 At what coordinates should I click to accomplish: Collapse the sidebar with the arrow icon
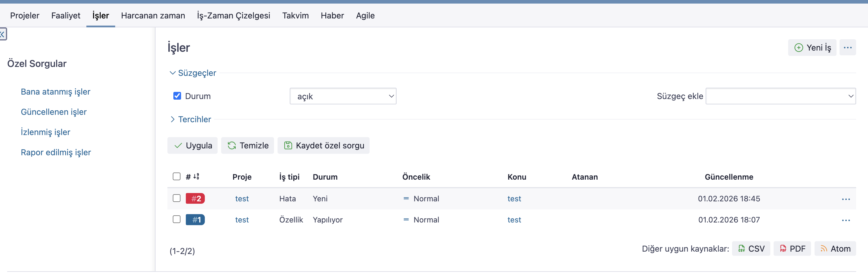pos(2,34)
